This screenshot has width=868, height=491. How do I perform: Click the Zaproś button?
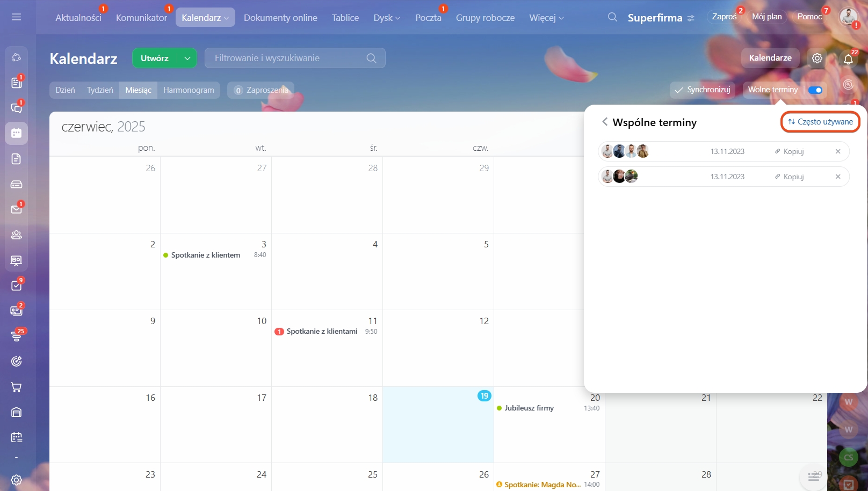click(724, 17)
